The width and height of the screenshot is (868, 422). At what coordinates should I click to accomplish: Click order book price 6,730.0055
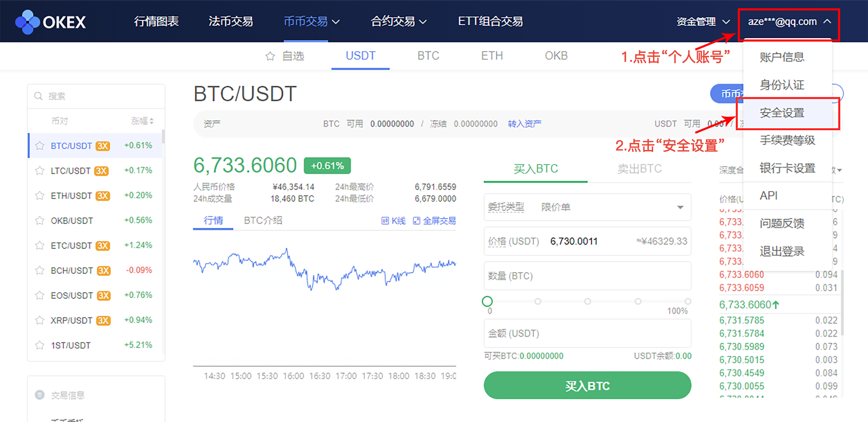742,386
